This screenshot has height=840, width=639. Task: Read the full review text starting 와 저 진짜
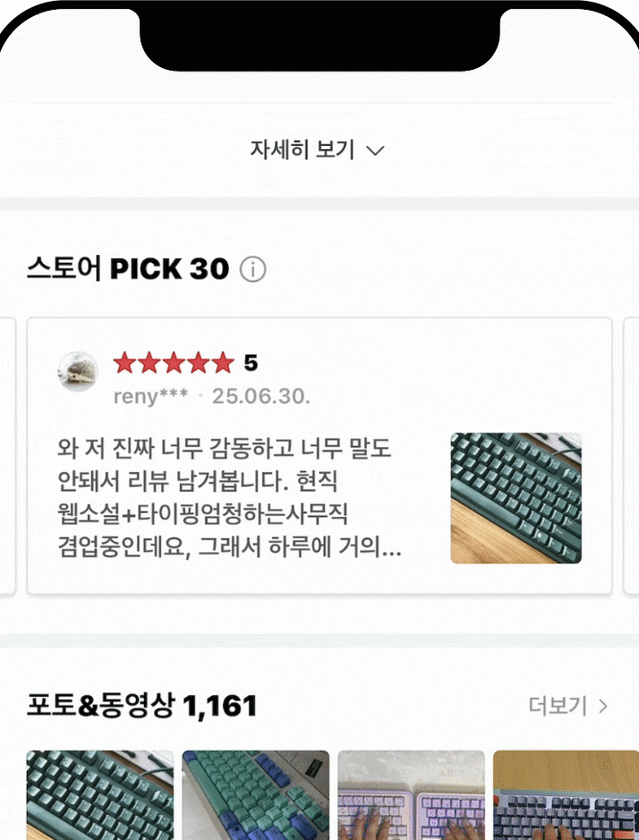(228, 498)
